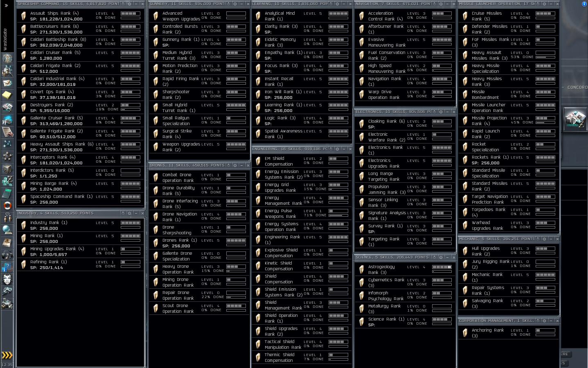Select the "Sharpshooter Rank (2)" skill

(199, 94)
